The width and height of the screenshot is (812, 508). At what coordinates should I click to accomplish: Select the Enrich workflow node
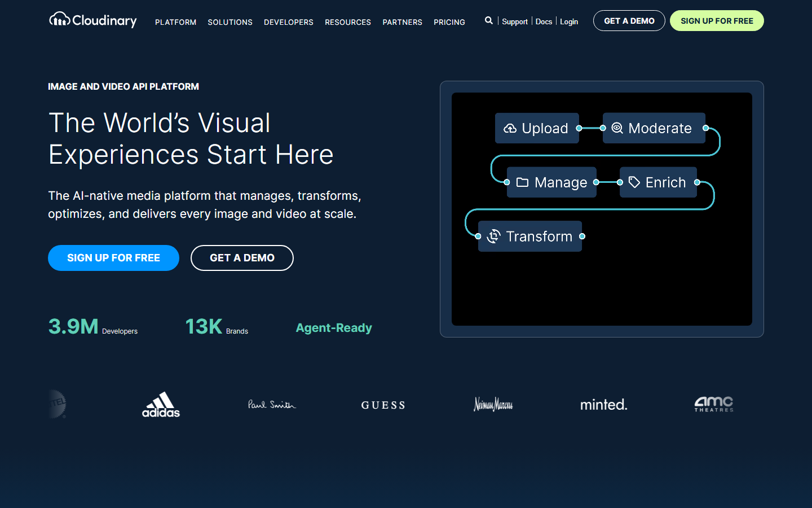pyautogui.click(x=658, y=182)
